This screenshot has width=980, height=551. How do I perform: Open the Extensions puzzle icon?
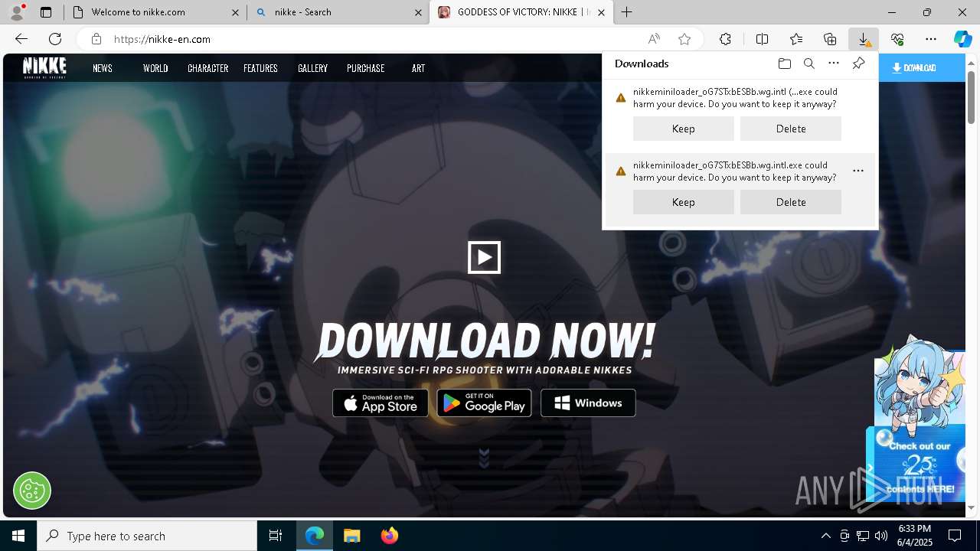click(725, 39)
